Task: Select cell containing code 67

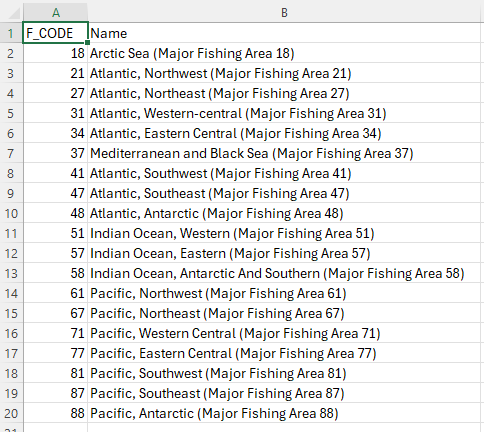Action: 55,313
